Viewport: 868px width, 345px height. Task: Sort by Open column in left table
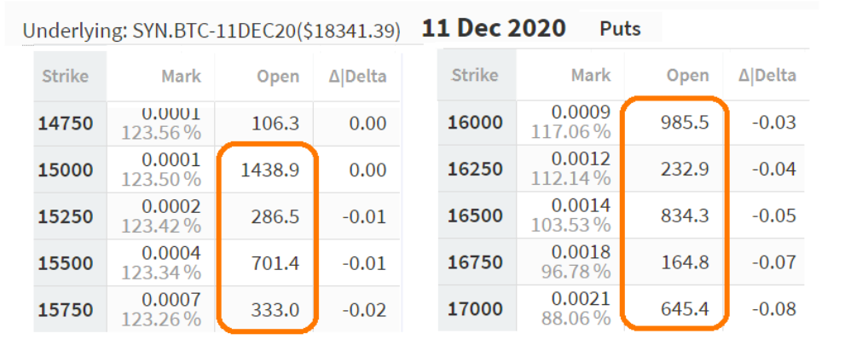278,77
